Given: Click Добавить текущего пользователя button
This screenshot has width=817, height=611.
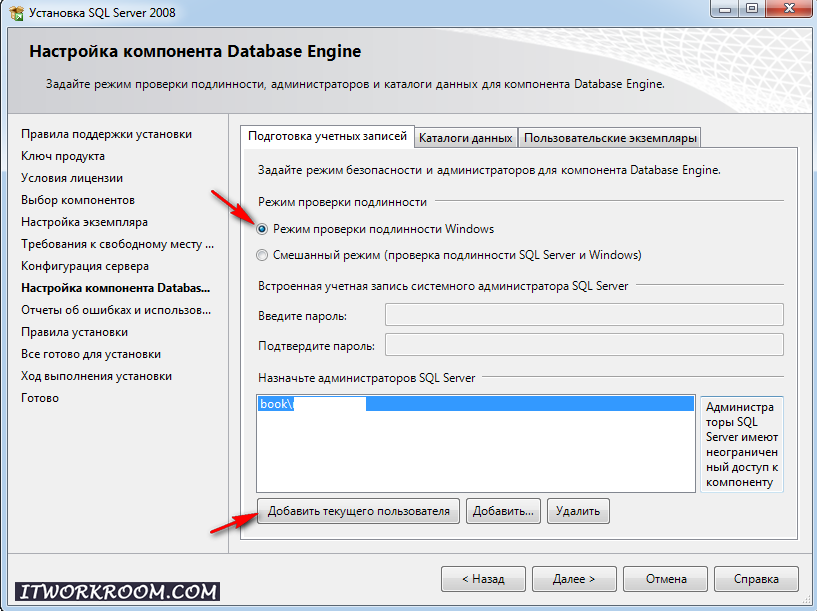Looking at the screenshot, I should (358, 511).
